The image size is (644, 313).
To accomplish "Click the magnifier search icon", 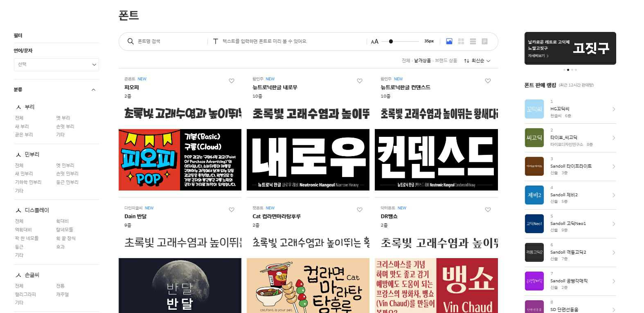I will pos(131,41).
